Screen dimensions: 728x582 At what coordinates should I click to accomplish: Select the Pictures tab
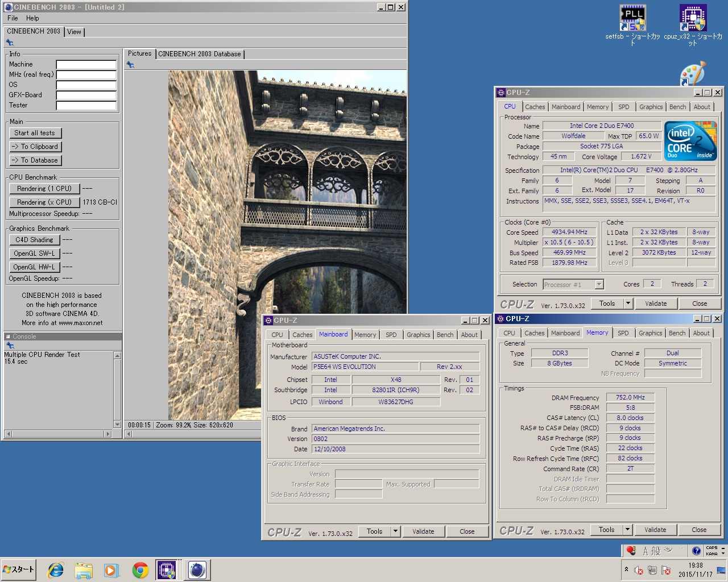pos(139,53)
